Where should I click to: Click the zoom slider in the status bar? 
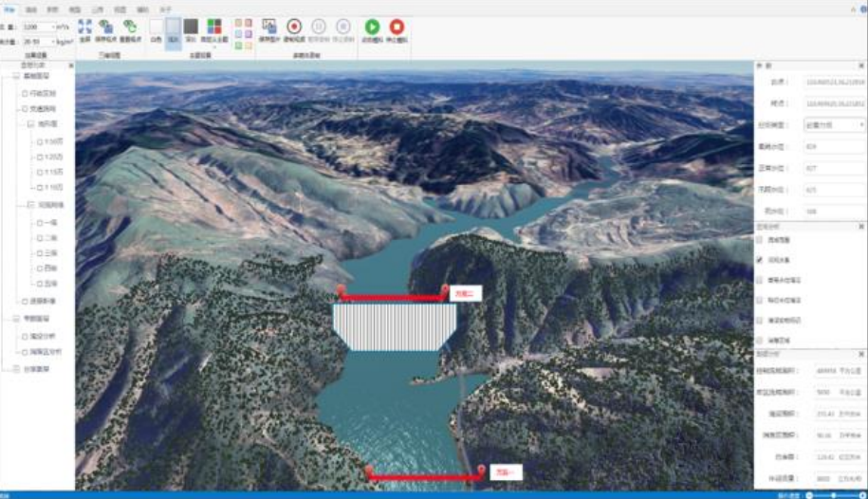point(833,495)
